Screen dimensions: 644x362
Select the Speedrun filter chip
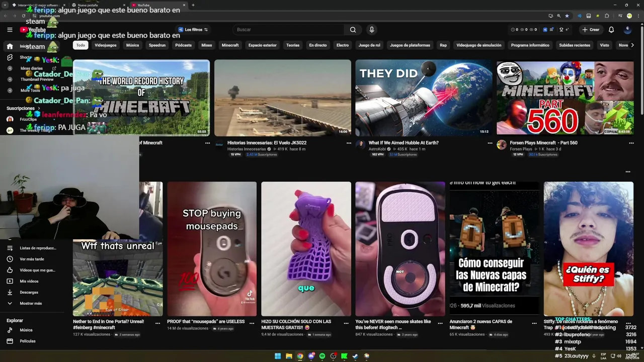(157, 45)
